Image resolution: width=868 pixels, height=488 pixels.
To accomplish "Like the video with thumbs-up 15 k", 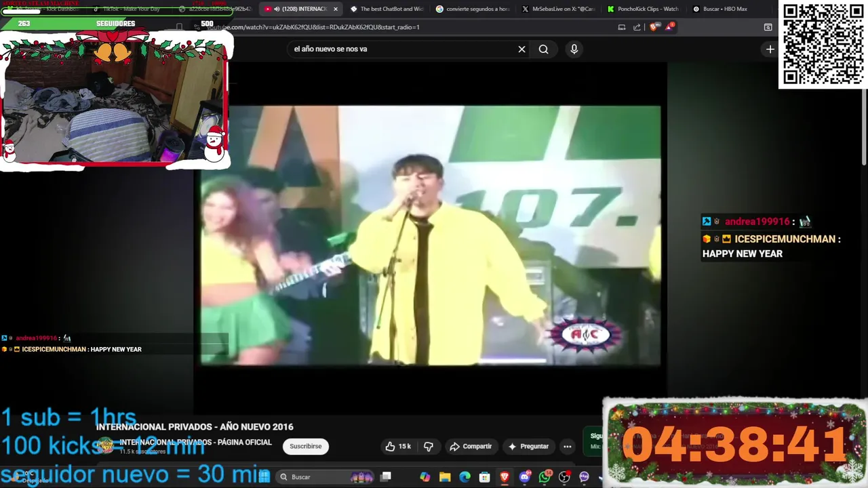I will pos(398,446).
